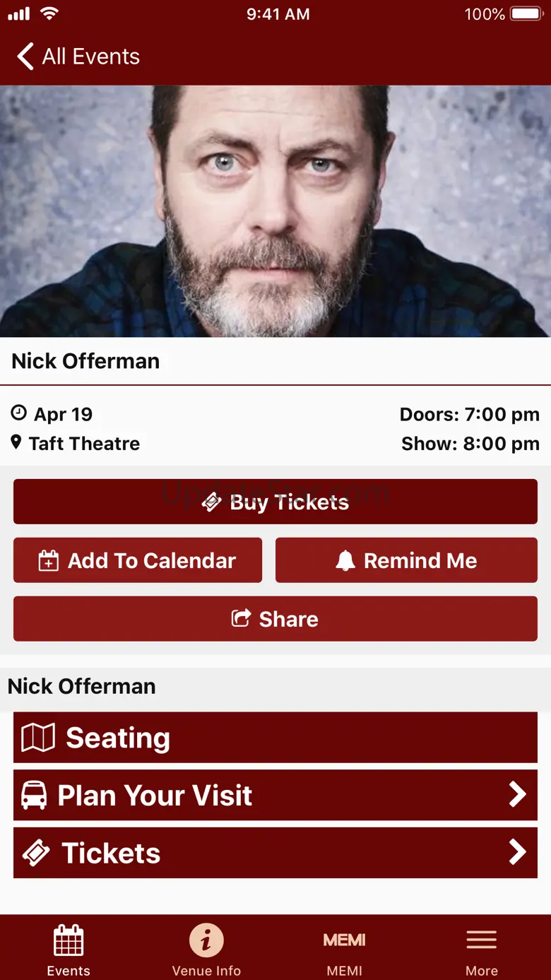The width and height of the screenshot is (551, 980).
Task: Tap the Apr 19 clock icon
Action: (19, 413)
